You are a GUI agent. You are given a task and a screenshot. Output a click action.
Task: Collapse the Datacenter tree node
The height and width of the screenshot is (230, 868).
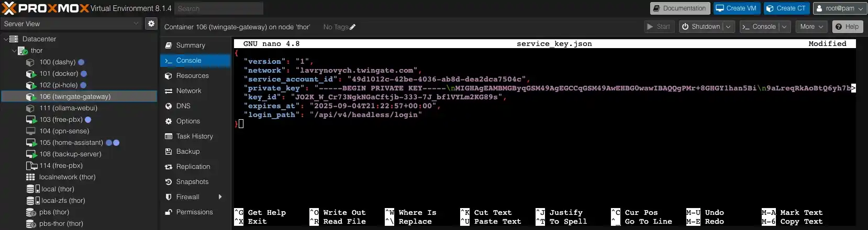(x=6, y=39)
